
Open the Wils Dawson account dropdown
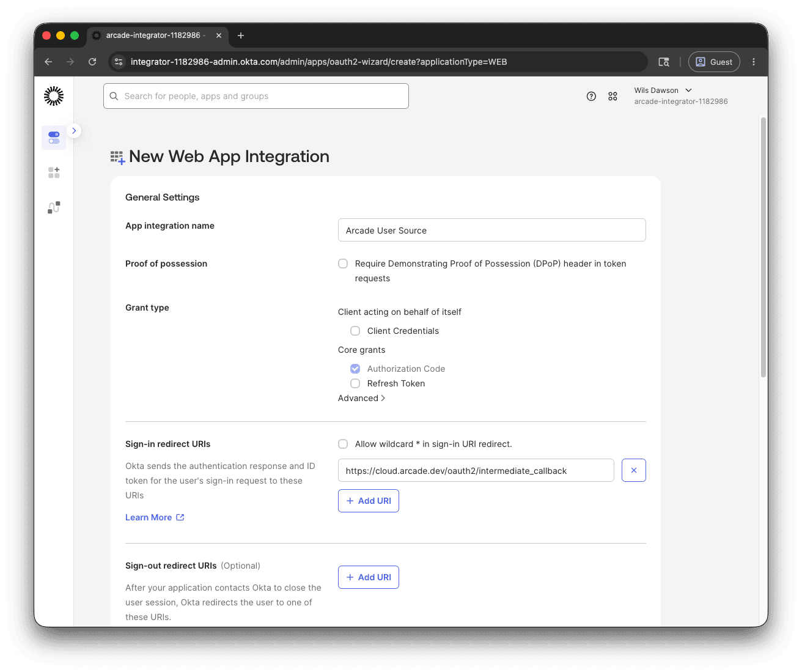[681, 96]
